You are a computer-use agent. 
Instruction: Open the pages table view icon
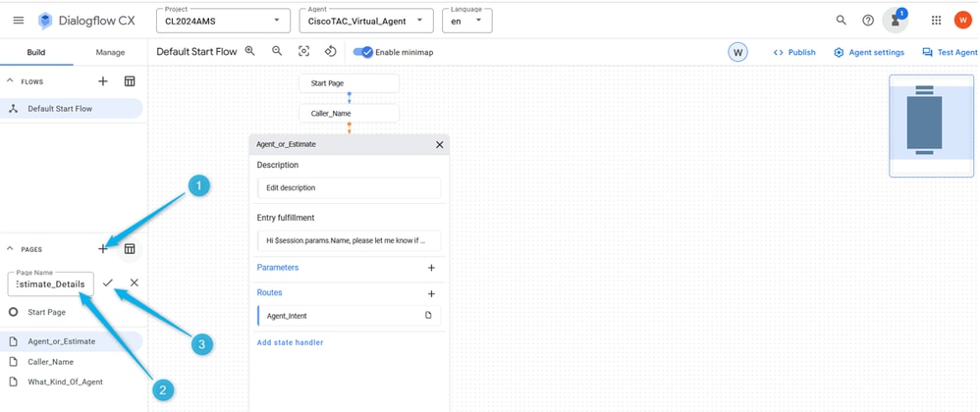(x=130, y=248)
